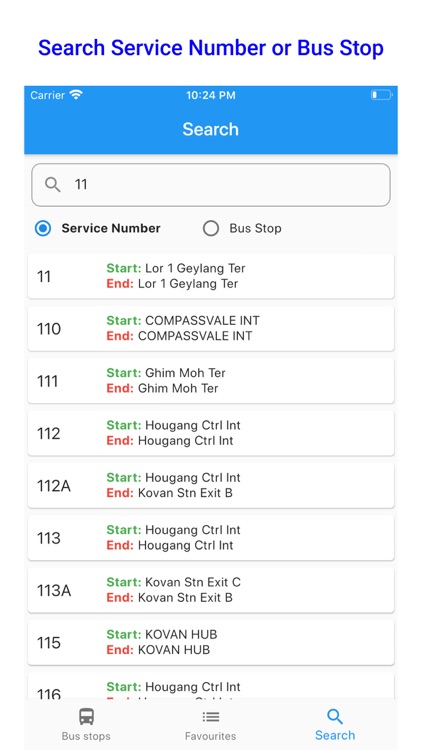Focus the search text field containing 11
This screenshot has height=750, width=422.
(x=211, y=185)
